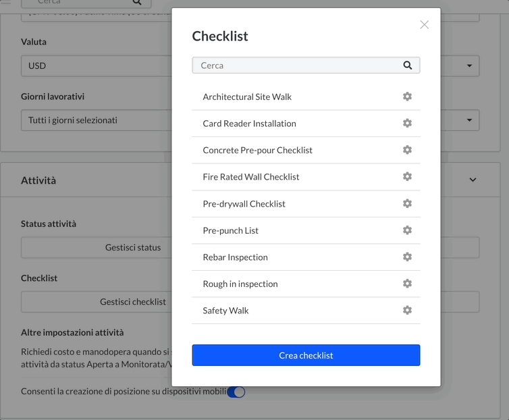
Task: Open gear icon for Concrete Pre-pour Checklist
Action: click(x=407, y=150)
